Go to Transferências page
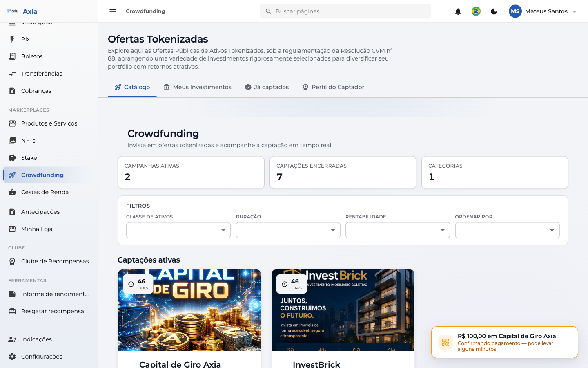Screen dimensions: 588x368 [x=49, y=74]
